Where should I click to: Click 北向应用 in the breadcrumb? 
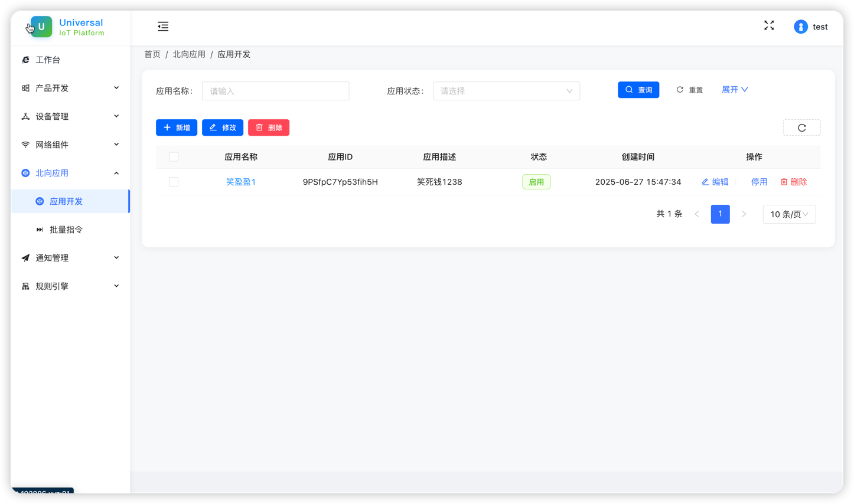(x=189, y=54)
